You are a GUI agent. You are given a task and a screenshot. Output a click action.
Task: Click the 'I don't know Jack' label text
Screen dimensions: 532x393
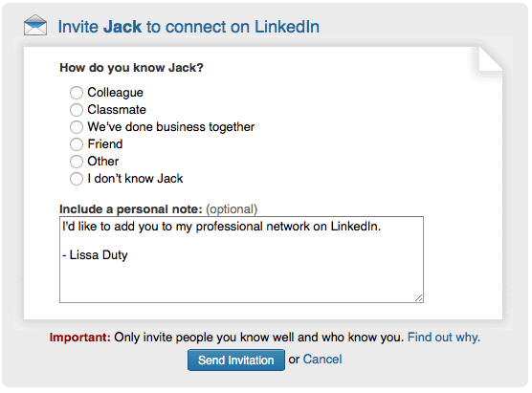pyautogui.click(x=135, y=179)
